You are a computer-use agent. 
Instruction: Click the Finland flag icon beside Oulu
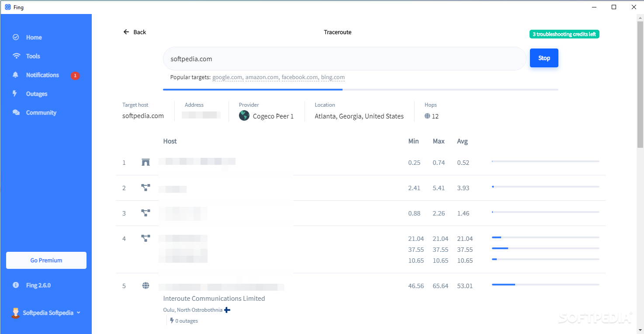[227, 310]
